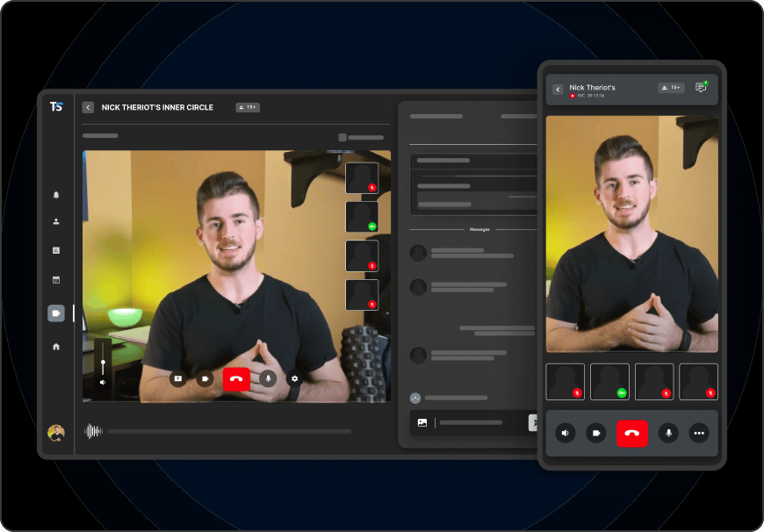
Task: Go to home icon in sidebar
Action: point(56,347)
